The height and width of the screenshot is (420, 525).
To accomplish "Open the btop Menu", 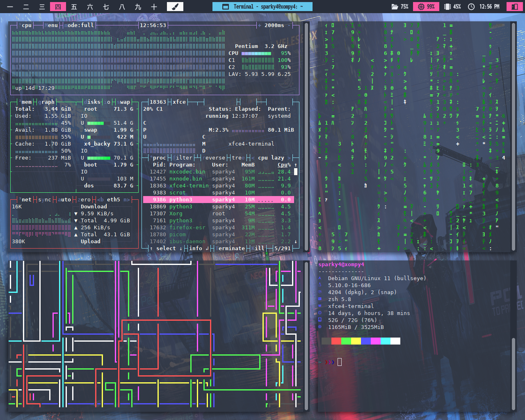I will pyautogui.click(x=51, y=25).
